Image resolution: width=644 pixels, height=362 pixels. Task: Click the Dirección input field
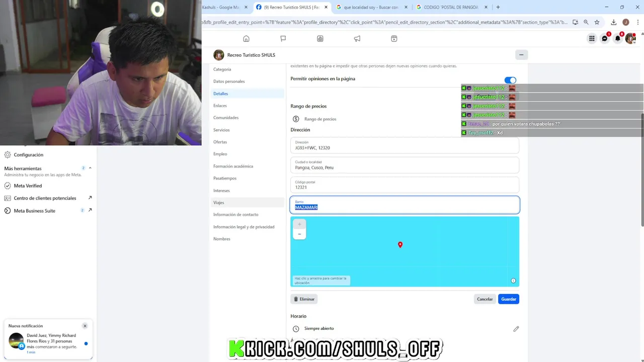coord(405,145)
